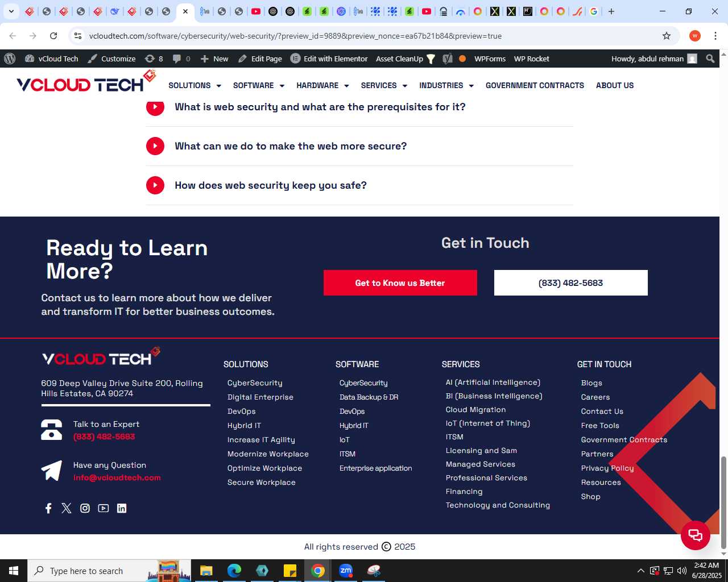Screen dimensions: 728x582
Task: Click 'Howdy, abdul rehman' account menu
Action: pos(654,59)
